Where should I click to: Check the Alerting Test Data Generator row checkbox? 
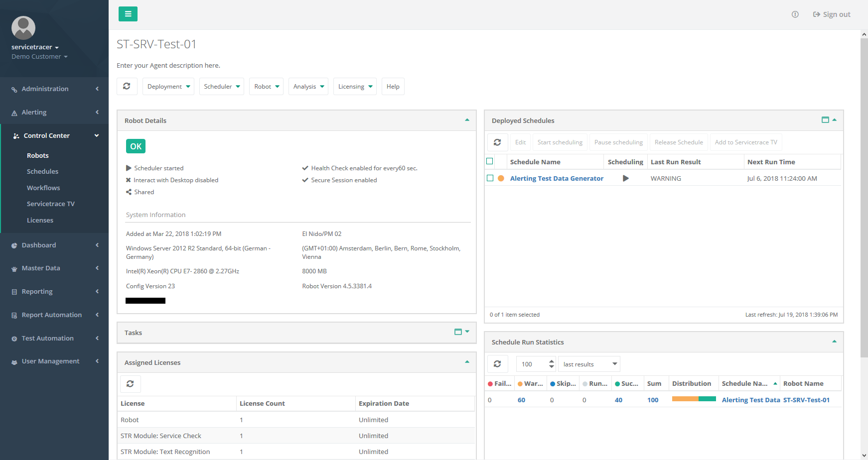coord(490,178)
